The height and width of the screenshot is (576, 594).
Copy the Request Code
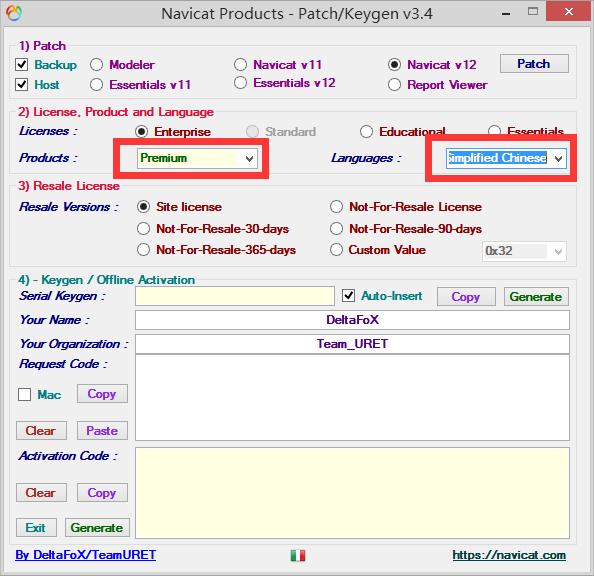point(102,394)
